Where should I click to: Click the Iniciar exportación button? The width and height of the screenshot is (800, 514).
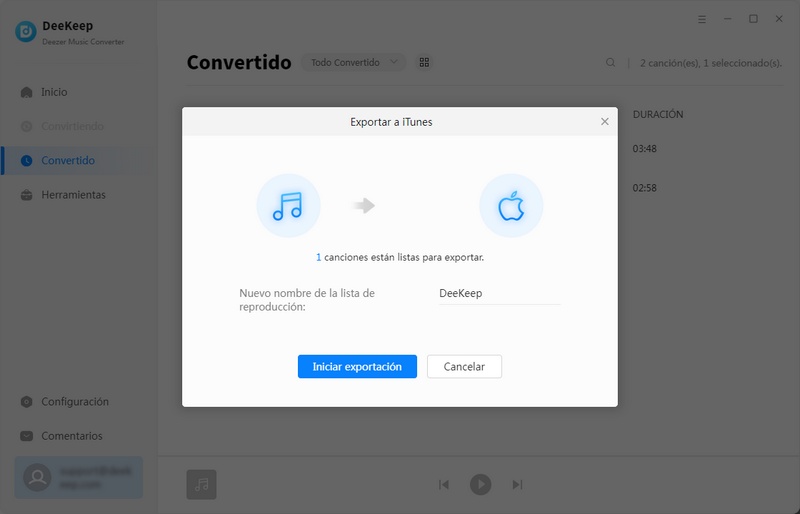[357, 366]
